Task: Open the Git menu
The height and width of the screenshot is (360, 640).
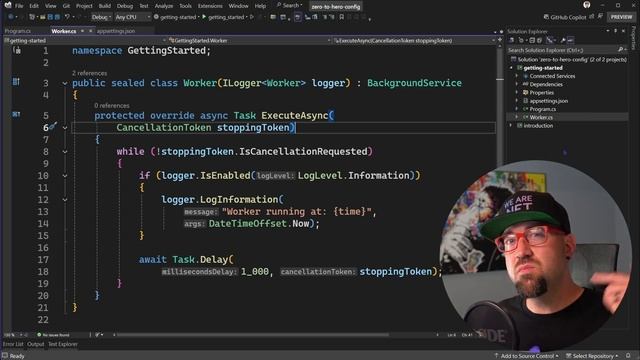Action: point(66,6)
